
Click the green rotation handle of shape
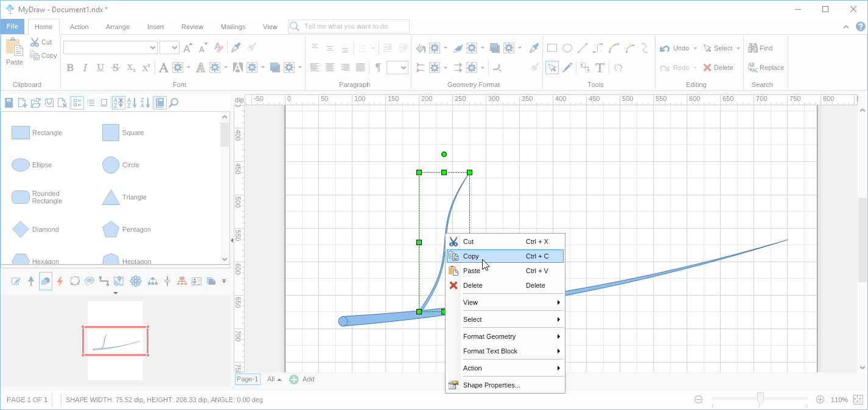pos(444,154)
